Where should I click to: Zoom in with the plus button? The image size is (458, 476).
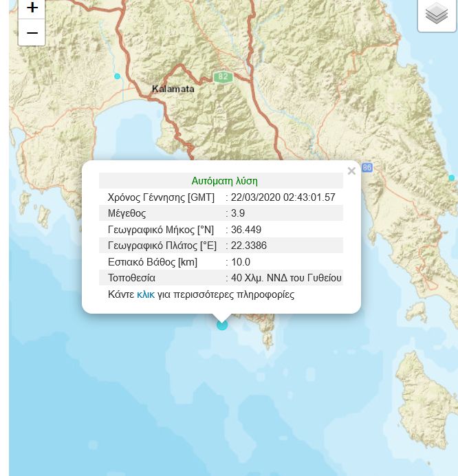pos(32,8)
